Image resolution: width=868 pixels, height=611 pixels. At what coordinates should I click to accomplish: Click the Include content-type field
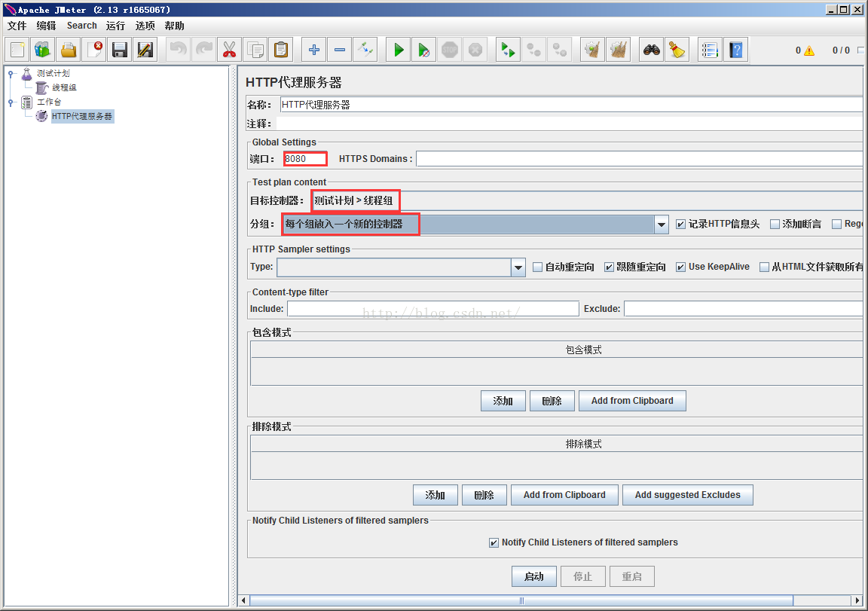coord(433,309)
